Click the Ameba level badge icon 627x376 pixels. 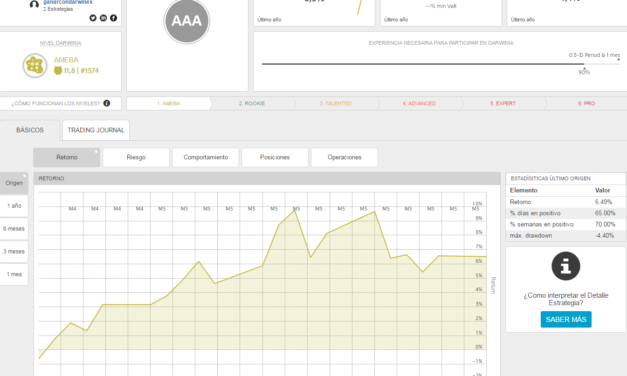point(35,66)
